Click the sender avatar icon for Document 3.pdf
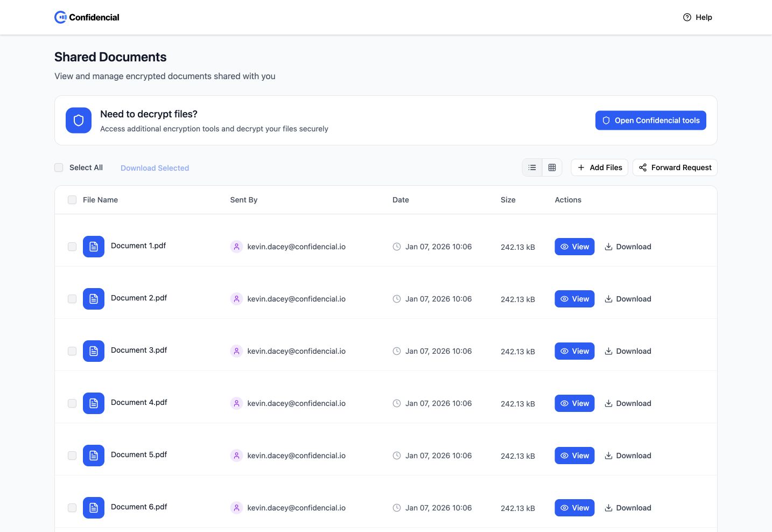Screen dimensions: 772x532 [236, 351]
